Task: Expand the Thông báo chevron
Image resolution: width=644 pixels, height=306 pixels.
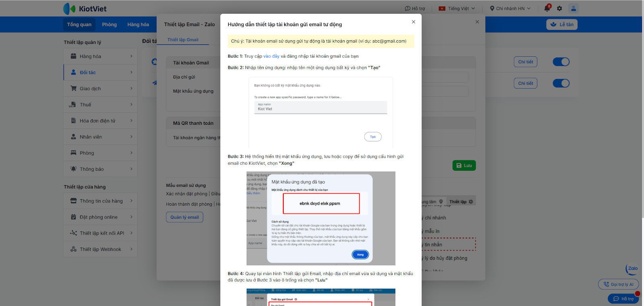Action: 132,169
